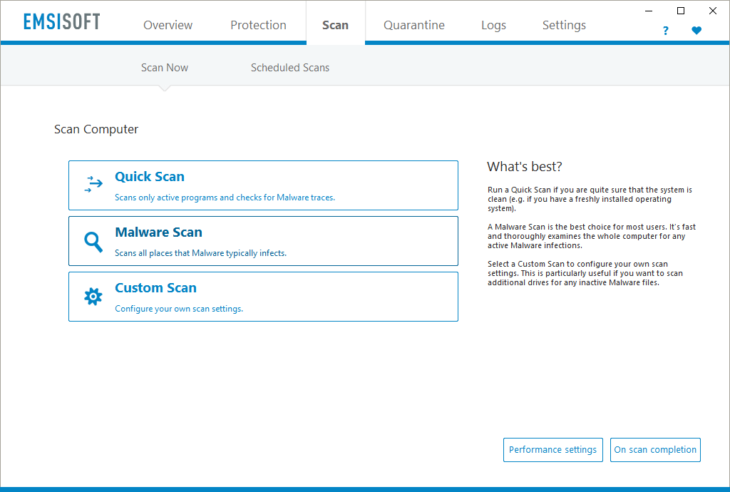Click the Emsisoft logo

(62, 23)
